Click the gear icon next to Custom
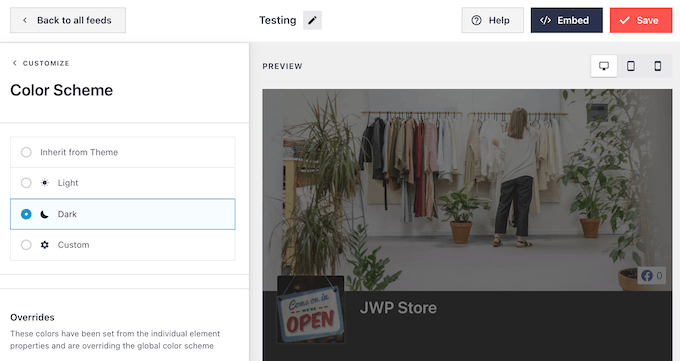 45,245
